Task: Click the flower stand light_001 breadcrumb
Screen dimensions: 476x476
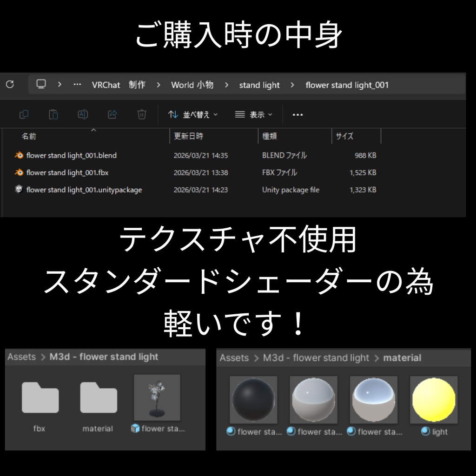Action: pos(347,85)
